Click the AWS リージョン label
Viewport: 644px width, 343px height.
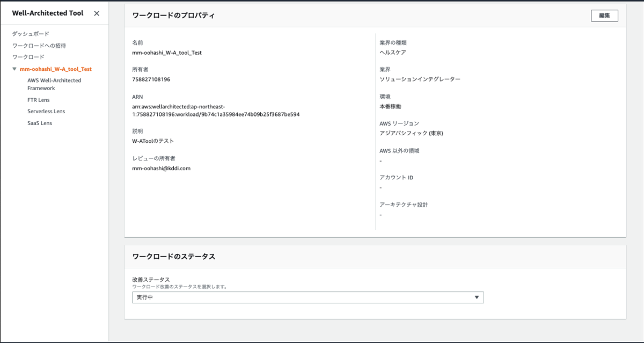pyautogui.click(x=399, y=123)
